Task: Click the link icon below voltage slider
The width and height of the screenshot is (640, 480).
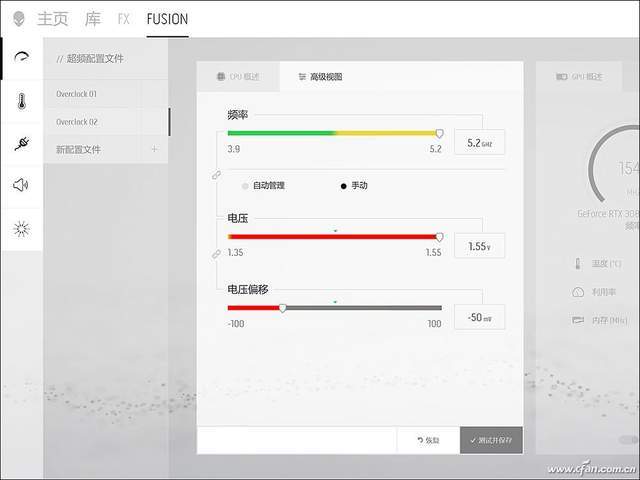Action: pyautogui.click(x=216, y=254)
